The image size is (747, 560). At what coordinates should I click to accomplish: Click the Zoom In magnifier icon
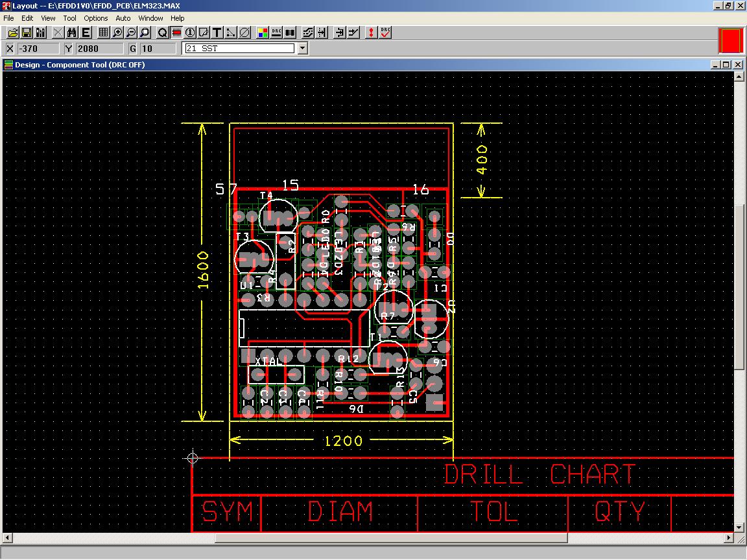coord(117,32)
